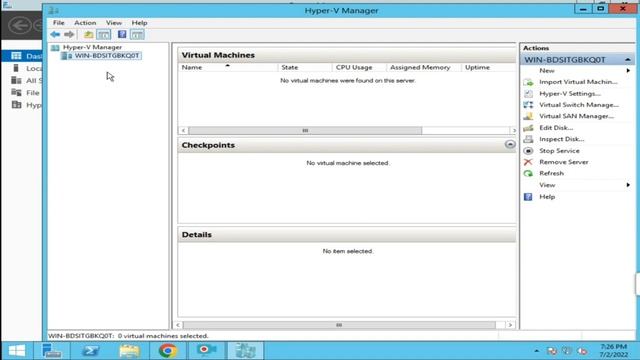Click the Import Virtual Machine icon
Image resolution: width=640 pixels, height=360 pixels.
point(528,82)
